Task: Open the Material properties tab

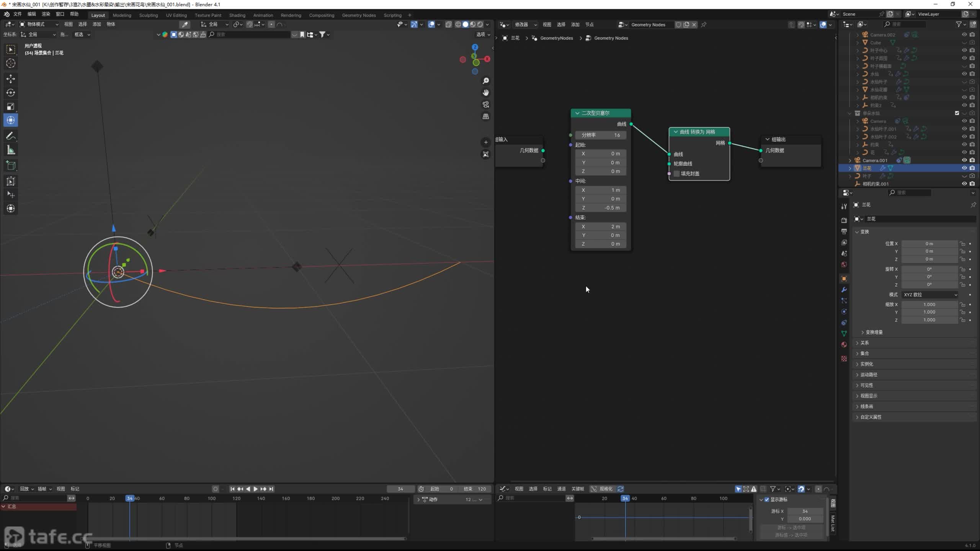Action: point(844,345)
